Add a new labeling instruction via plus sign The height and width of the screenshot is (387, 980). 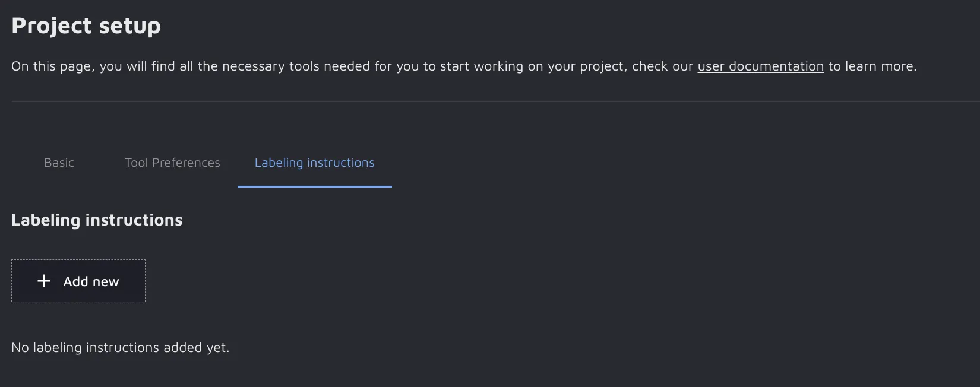pyautogui.click(x=44, y=281)
